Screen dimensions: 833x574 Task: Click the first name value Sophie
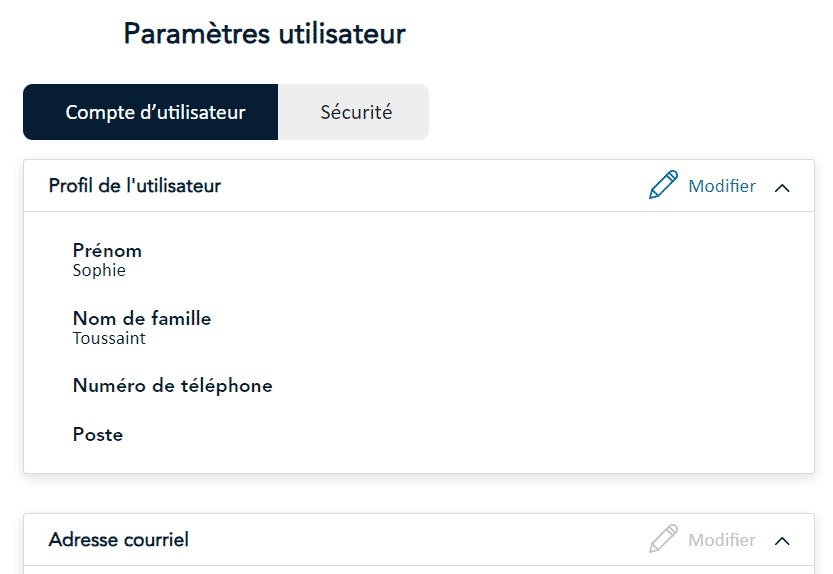pos(99,271)
